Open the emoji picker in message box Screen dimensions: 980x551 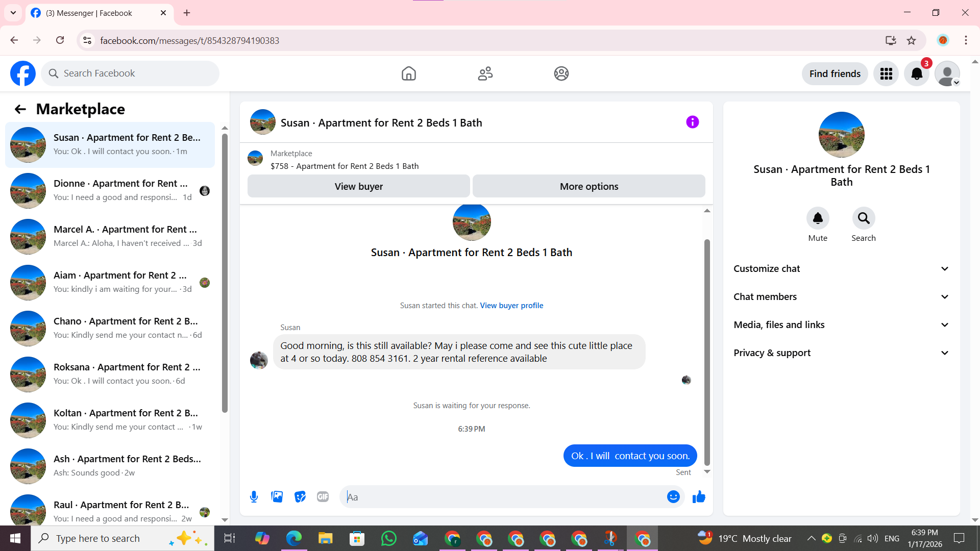click(673, 496)
